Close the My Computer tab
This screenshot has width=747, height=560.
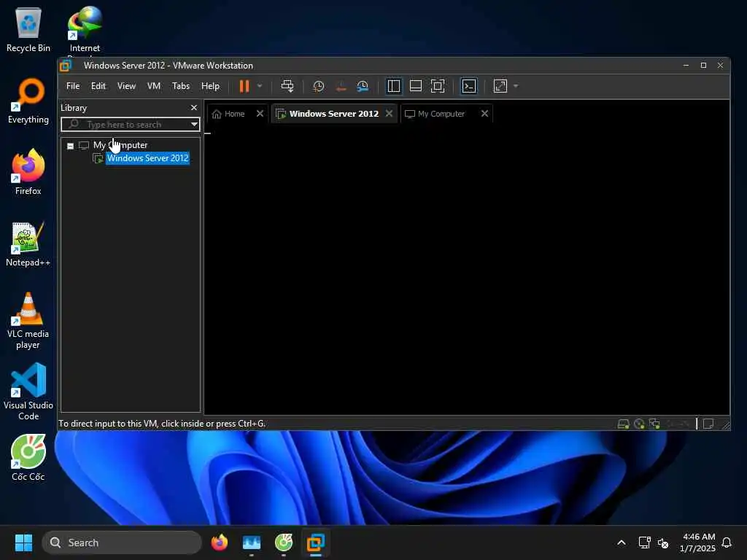click(484, 113)
